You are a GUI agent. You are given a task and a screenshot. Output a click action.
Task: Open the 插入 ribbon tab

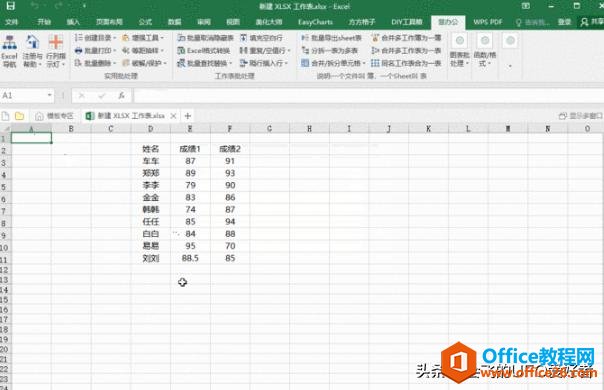click(x=73, y=22)
